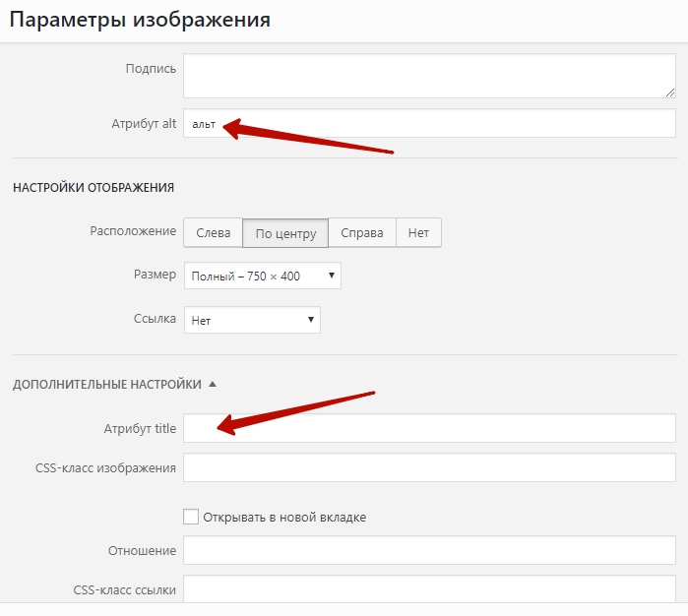Open the Ссылка link dropdown
Viewport: 688px width, 616px height.
[x=252, y=320]
